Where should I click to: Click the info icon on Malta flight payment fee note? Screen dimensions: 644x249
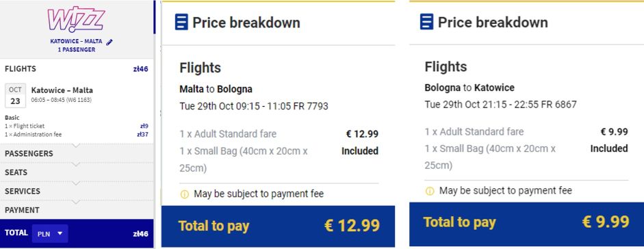(185, 194)
